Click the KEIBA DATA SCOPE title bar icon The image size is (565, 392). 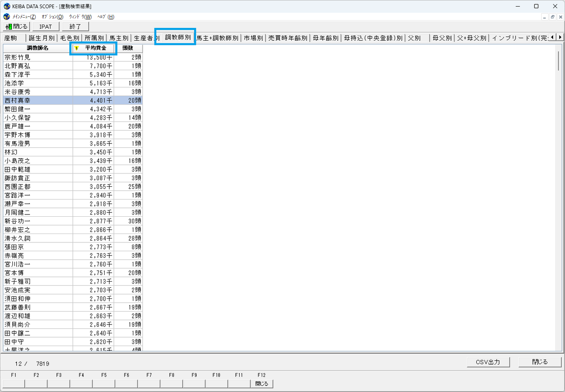tap(7, 6)
